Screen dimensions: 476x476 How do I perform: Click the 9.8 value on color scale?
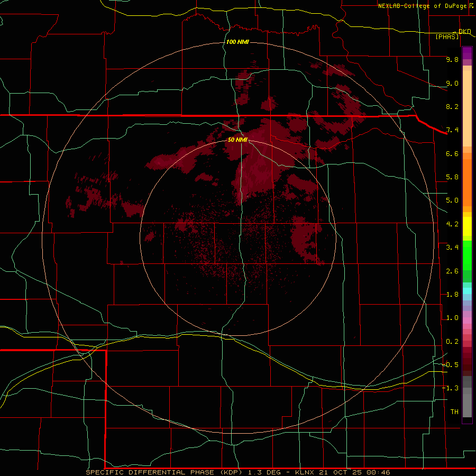[452, 59]
